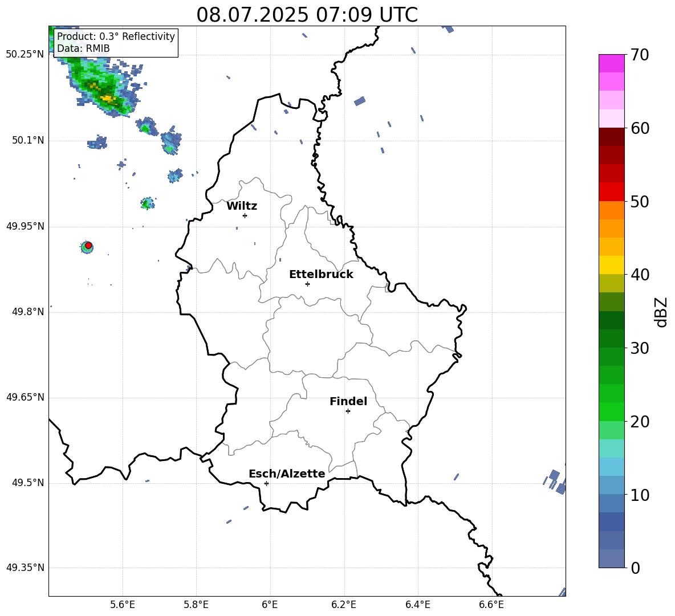Click the 50.25°N latitude label
This screenshot has height=616, width=675.
click(25, 55)
